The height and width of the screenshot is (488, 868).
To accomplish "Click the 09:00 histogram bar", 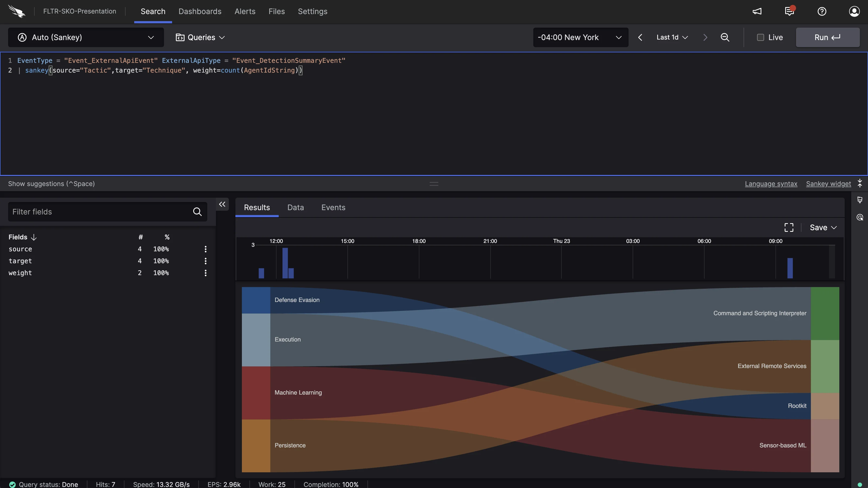I will point(790,268).
